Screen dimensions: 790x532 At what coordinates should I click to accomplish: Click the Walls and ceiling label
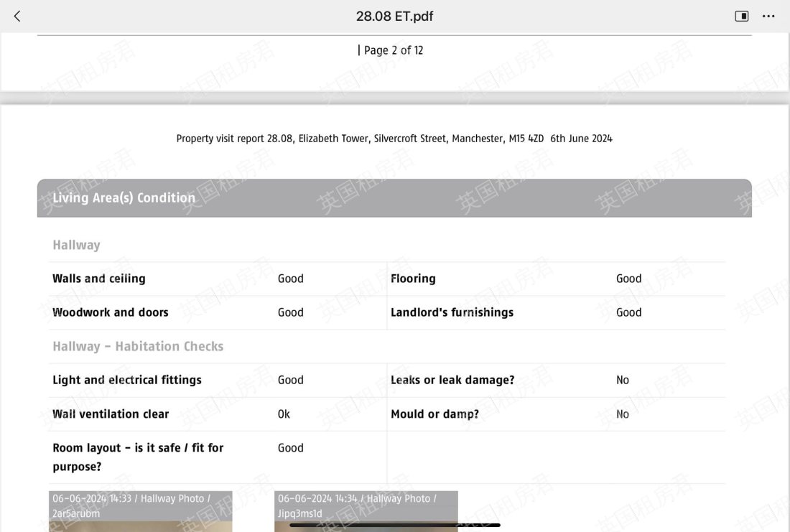pyautogui.click(x=99, y=279)
